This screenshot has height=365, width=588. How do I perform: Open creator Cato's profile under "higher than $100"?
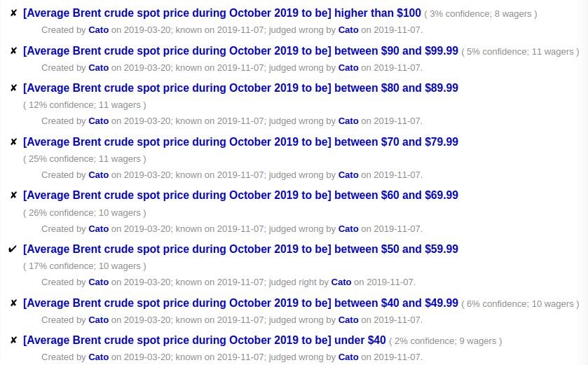click(x=98, y=30)
